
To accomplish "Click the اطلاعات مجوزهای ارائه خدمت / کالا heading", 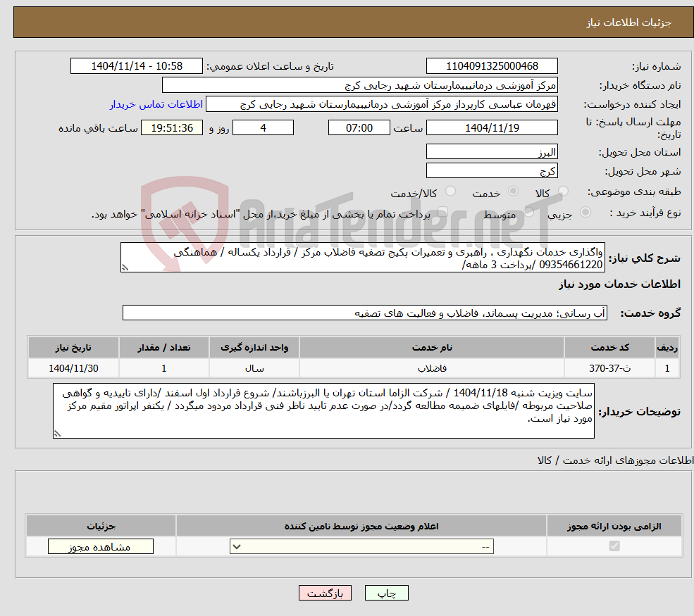I will pyautogui.click(x=615, y=460).
